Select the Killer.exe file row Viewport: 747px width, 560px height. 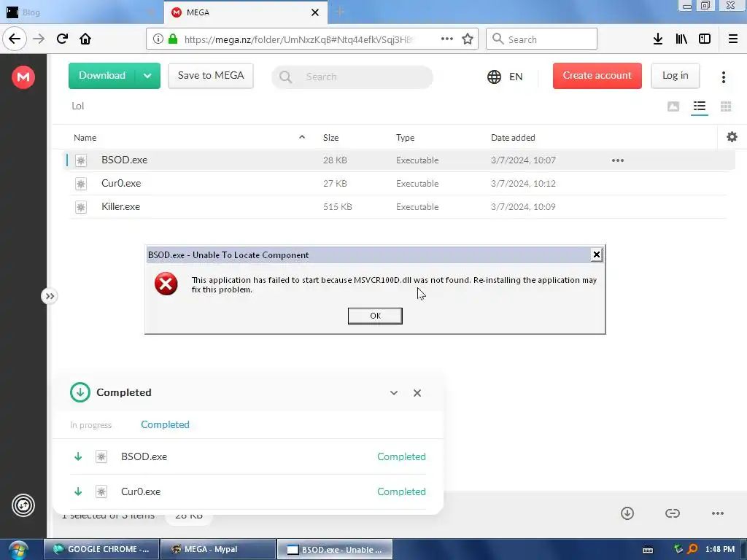click(398, 206)
